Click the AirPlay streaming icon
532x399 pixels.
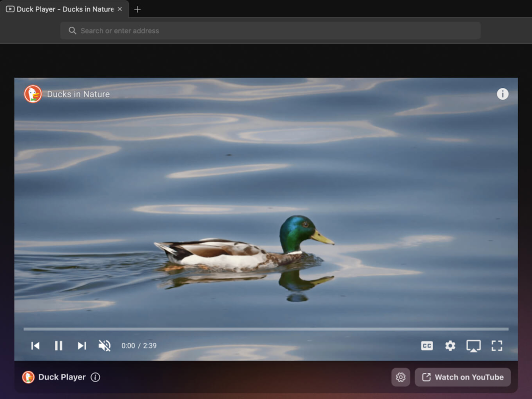click(x=473, y=346)
